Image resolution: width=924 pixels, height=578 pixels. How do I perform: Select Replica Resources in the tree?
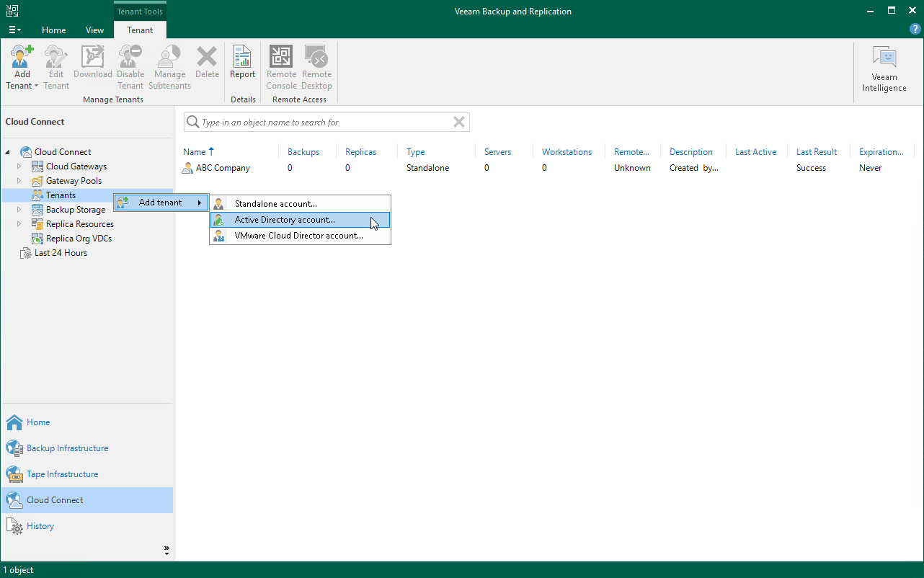coord(79,224)
